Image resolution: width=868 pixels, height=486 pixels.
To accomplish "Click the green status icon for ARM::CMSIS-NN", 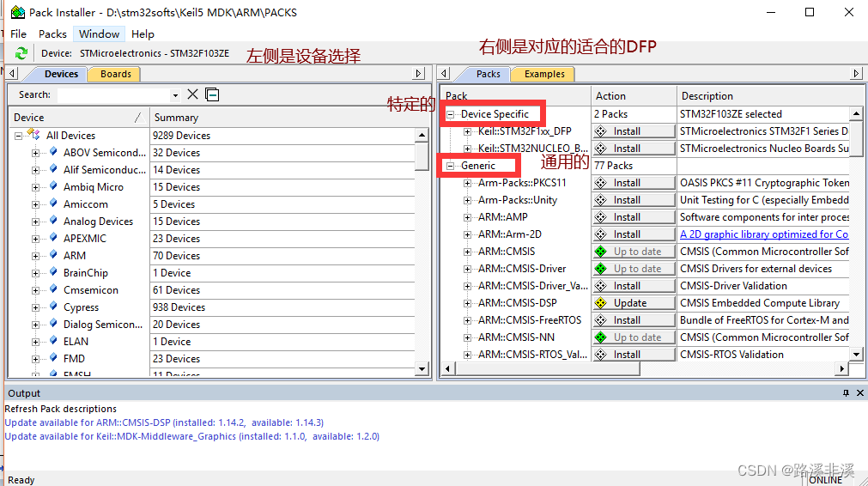I will 601,337.
